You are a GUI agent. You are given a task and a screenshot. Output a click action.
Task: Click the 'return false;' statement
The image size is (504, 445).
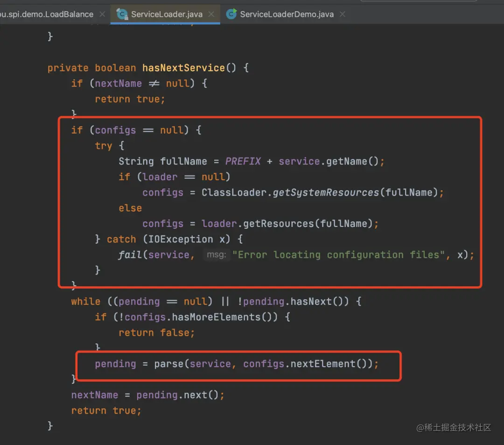[157, 332]
